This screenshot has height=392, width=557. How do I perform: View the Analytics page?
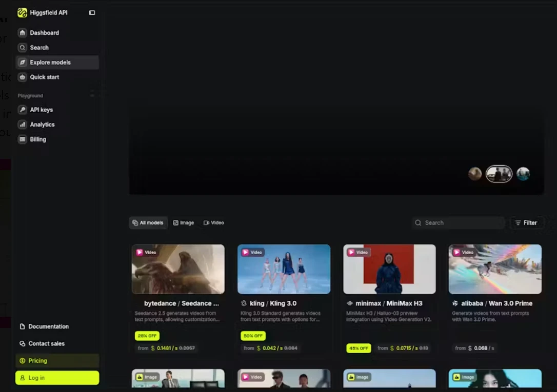point(57,125)
